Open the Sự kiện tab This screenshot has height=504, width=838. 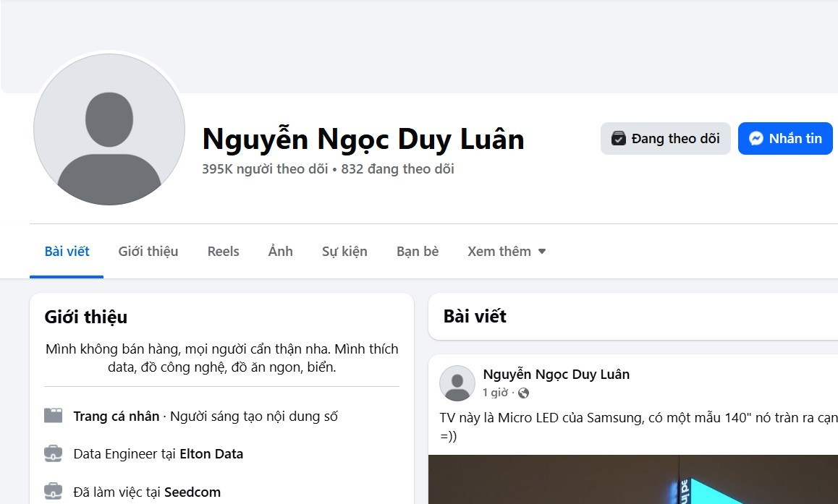pos(345,251)
